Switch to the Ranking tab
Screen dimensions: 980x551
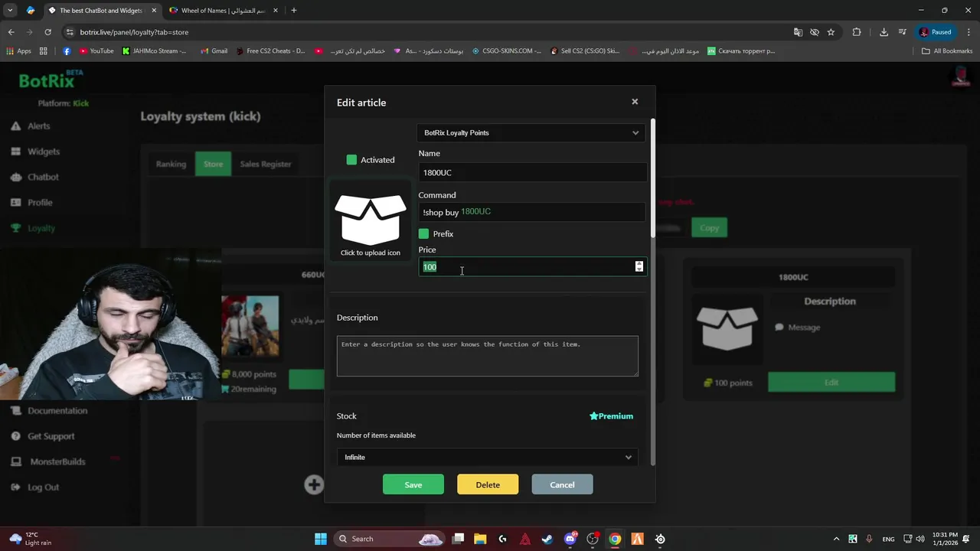(171, 164)
